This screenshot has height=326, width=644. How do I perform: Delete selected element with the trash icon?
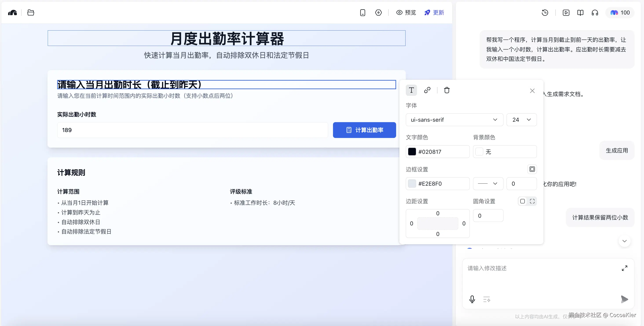pos(447,90)
